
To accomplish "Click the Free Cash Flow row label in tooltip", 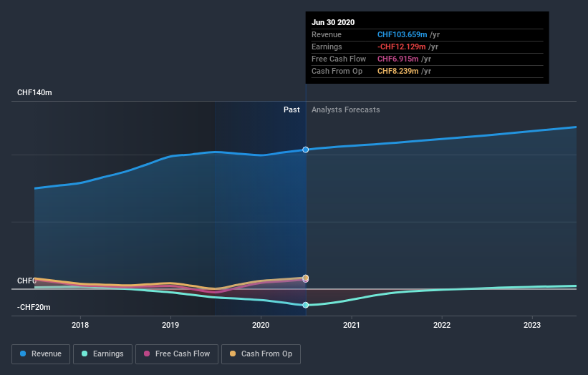I will [339, 59].
